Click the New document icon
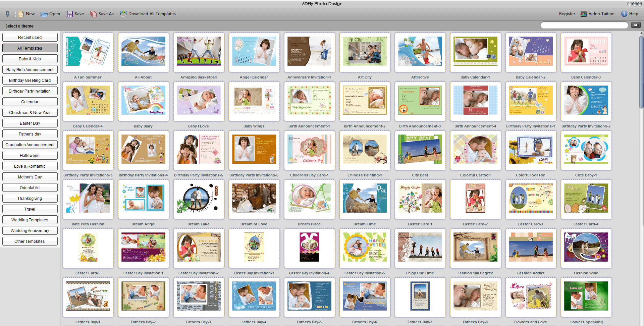This screenshot has height=326, width=644. (x=21, y=14)
